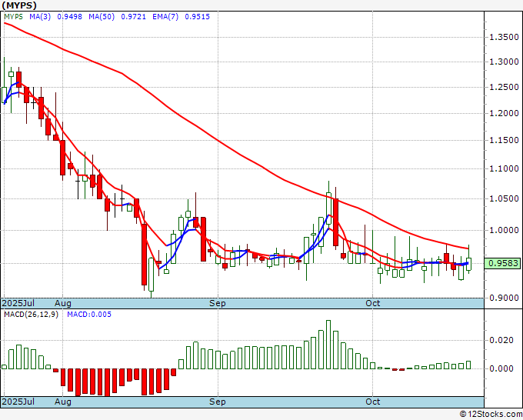The height and width of the screenshot is (420, 523).
Task: Click the 1.0000 price axis label
Action: click(504, 230)
